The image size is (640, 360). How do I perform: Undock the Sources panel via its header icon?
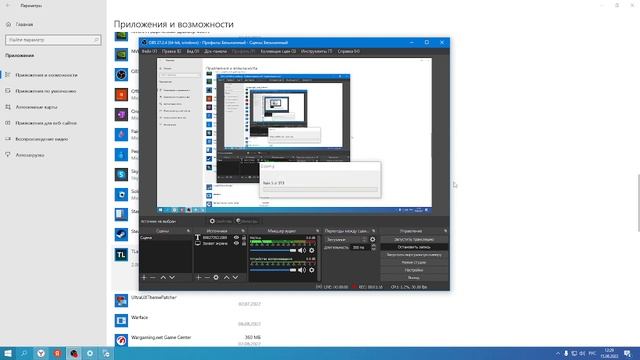coord(242,231)
